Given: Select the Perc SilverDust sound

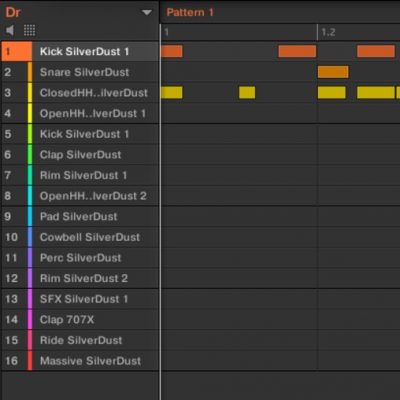Looking at the screenshot, I should click(x=80, y=258).
